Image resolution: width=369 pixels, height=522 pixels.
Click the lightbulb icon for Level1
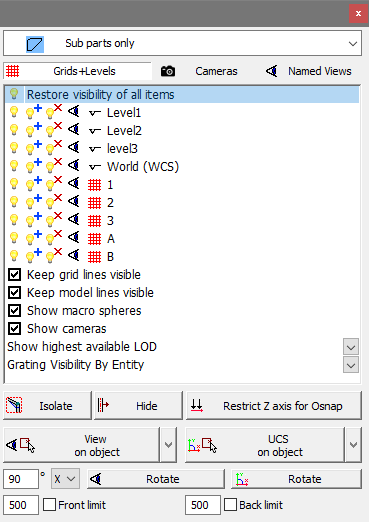(x=14, y=112)
